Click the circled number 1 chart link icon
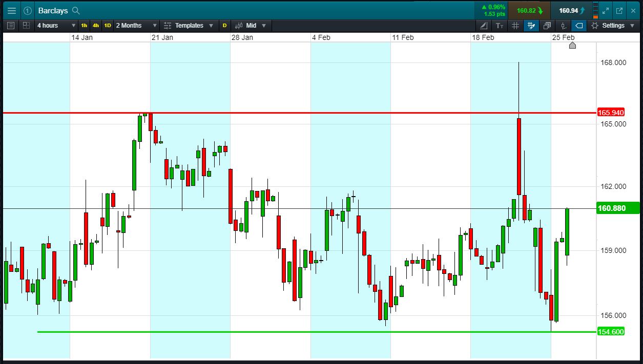 (x=28, y=10)
